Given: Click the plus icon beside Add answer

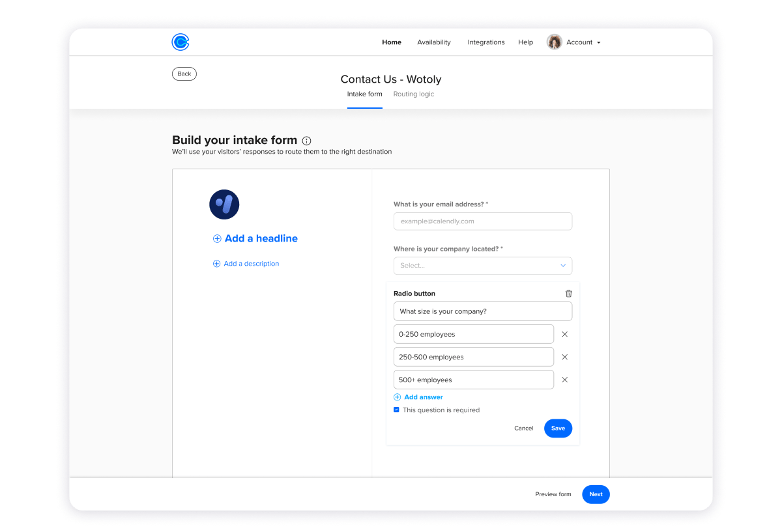Looking at the screenshot, I should [398, 397].
